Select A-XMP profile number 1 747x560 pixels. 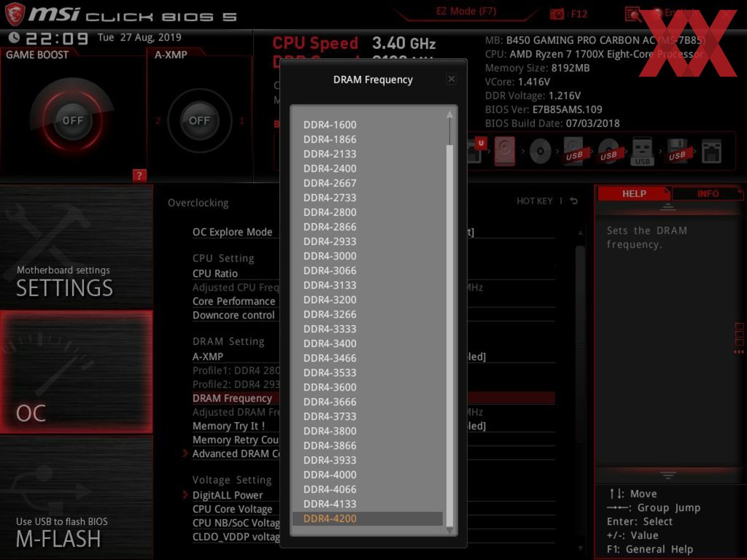point(241,121)
